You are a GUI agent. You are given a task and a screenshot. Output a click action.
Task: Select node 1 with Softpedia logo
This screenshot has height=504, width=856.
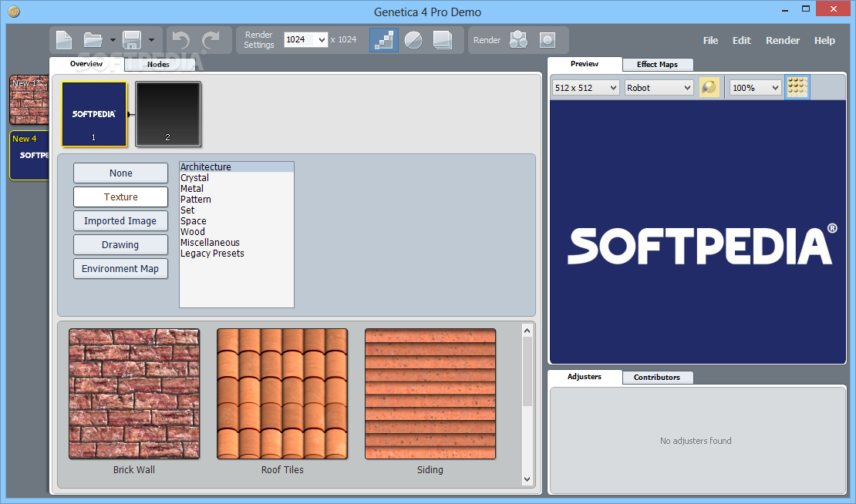94,114
